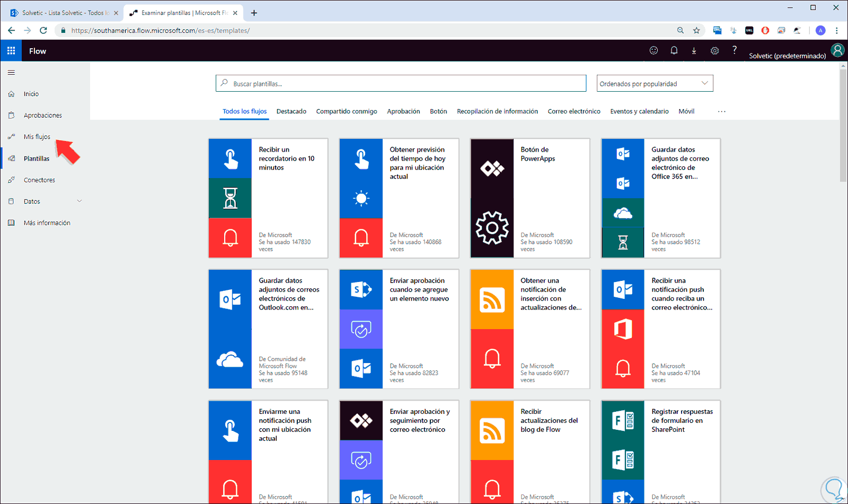Switch to Compartido conmigo tab
This screenshot has height=504, width=848.
point(347,111)
